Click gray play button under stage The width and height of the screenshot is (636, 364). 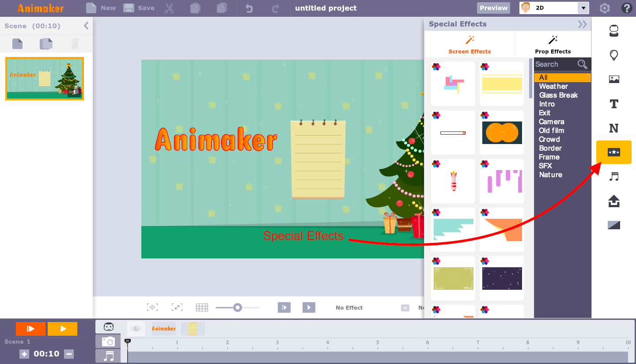[309, 307]
